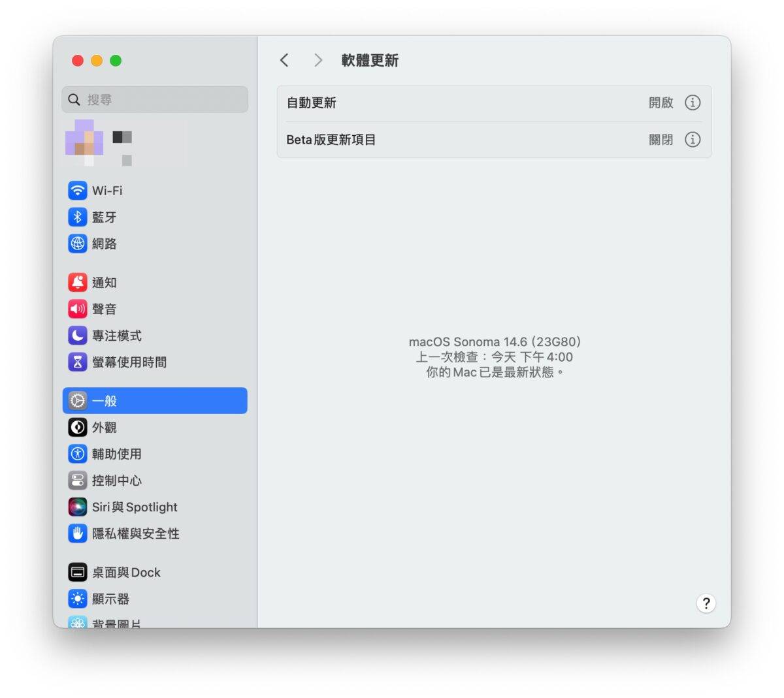Select the 網路 label in the sidebar
Screen dimensions: 784x698
(105, 244)
